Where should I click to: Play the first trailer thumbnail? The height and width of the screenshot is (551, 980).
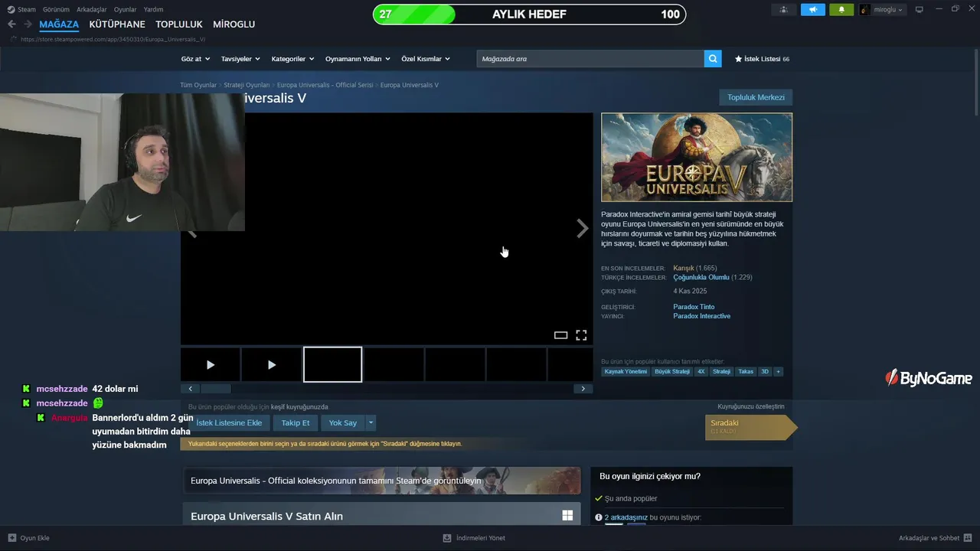coord(211,364)
